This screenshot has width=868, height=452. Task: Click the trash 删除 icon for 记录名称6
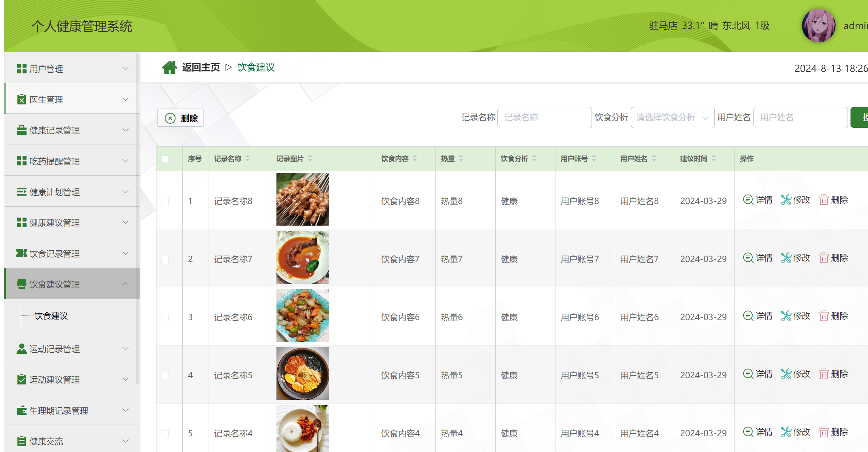(x=824, y=315)
